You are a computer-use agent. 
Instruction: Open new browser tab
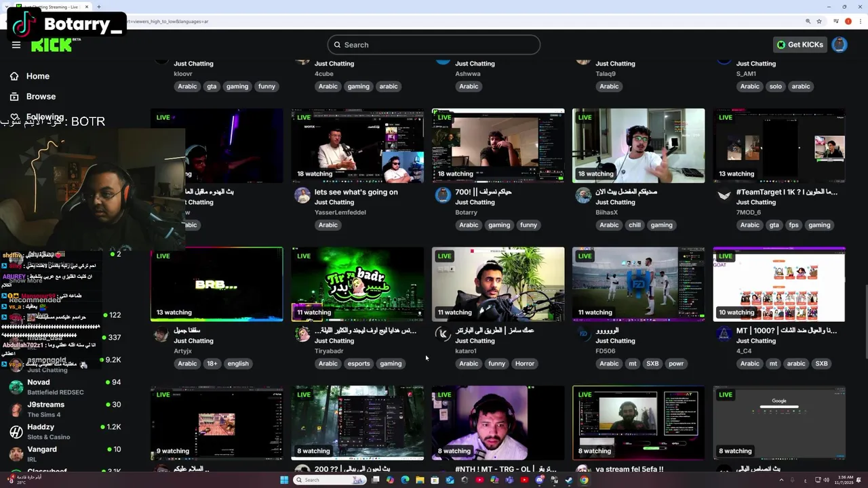(99, 7)
